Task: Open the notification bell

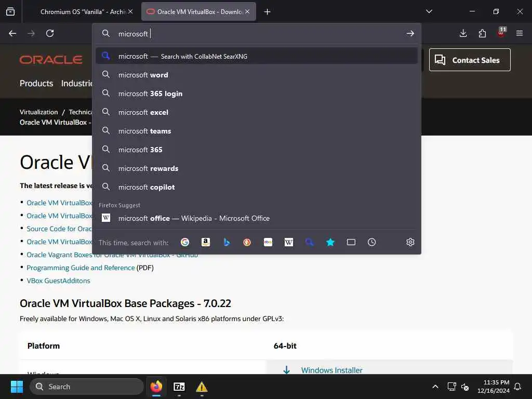Action: pos(517,387)
